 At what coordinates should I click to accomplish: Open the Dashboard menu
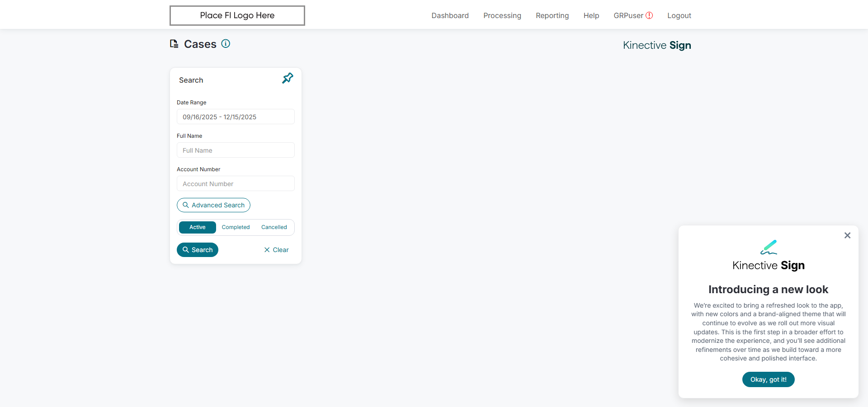point(450,15)
